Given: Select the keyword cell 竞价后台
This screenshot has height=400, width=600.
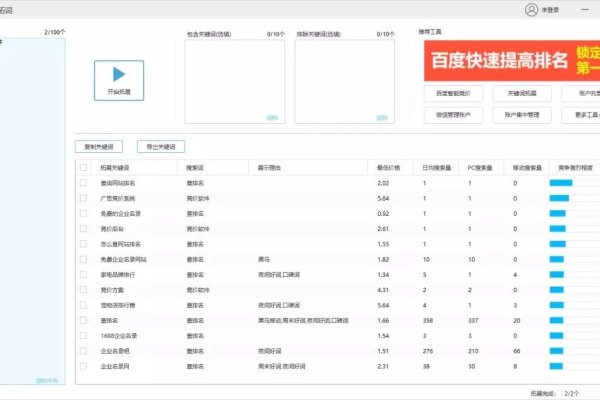Looking at the screenshot, I should [x=112, y=229].
